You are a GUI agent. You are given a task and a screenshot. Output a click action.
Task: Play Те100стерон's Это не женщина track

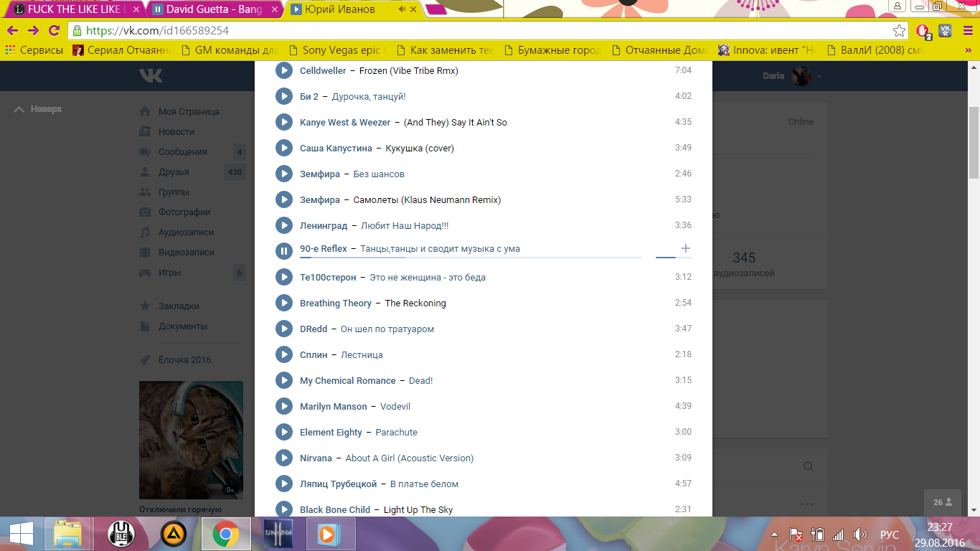coord(284,277)
